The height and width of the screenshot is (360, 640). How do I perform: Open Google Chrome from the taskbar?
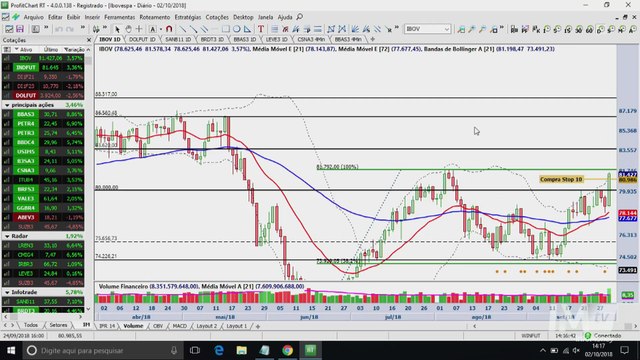287,350
